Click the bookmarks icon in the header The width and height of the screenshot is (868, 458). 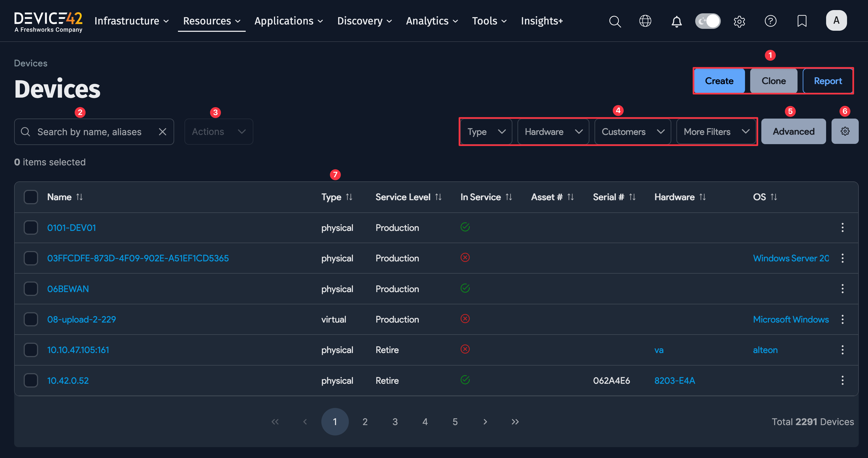click(x=802, y=21)
